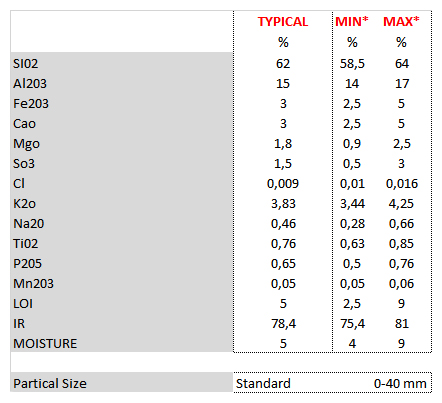The height and width of the screenshot is (403, 442).
Task: Click the Mgo typical value 1,8
Action: [x=283, y=144]
